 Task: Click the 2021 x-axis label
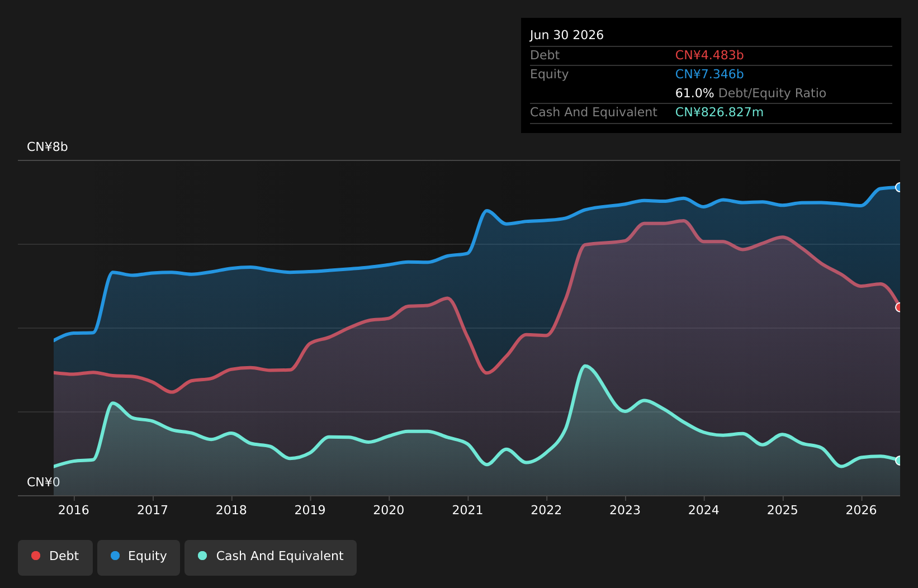pos(467,510)
